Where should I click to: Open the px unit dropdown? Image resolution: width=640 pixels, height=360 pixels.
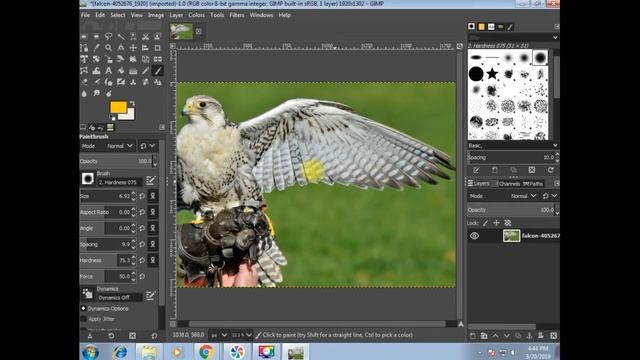coord(219,335)
